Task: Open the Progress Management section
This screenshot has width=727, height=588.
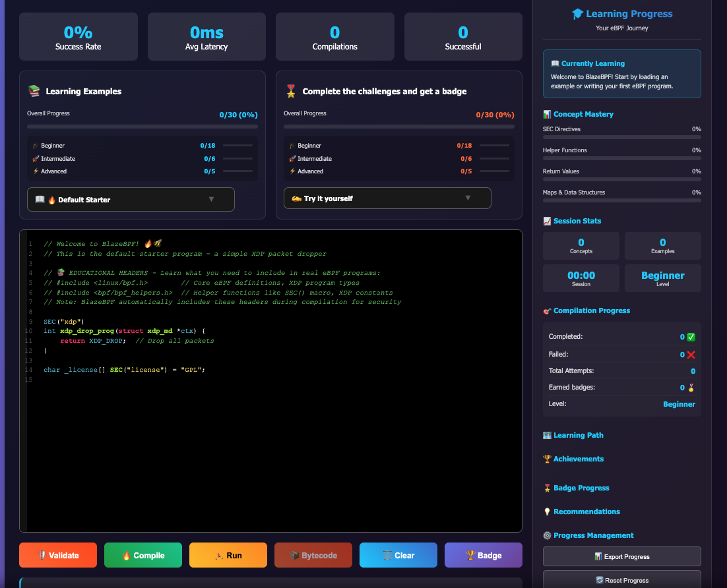Action: [594, 535]
